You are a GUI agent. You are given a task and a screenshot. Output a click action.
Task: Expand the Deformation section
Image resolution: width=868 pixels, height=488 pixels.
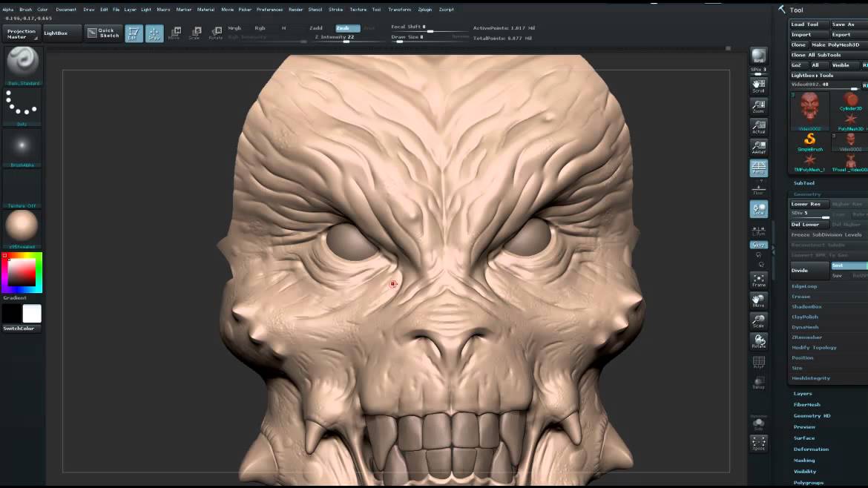click(x=811, y=449)
